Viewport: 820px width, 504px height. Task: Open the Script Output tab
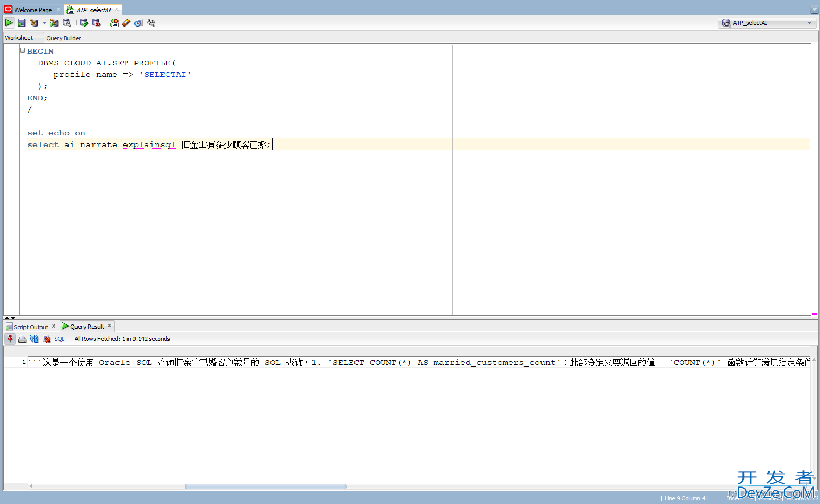coord(31,327)
